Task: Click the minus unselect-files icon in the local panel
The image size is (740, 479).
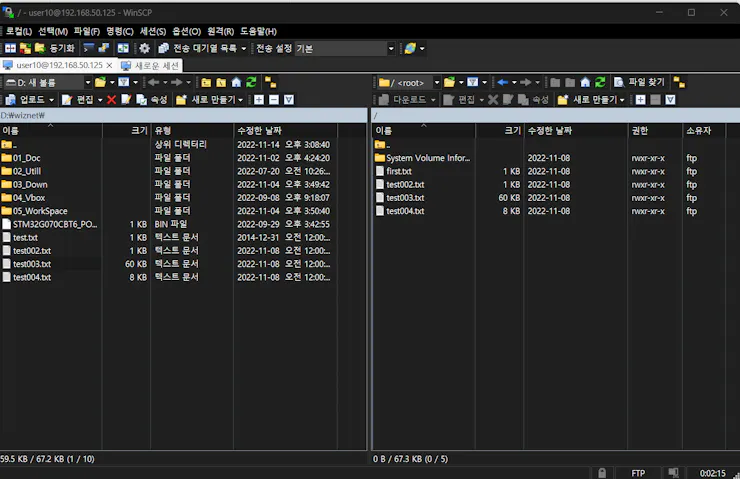Action: point(274,100)
